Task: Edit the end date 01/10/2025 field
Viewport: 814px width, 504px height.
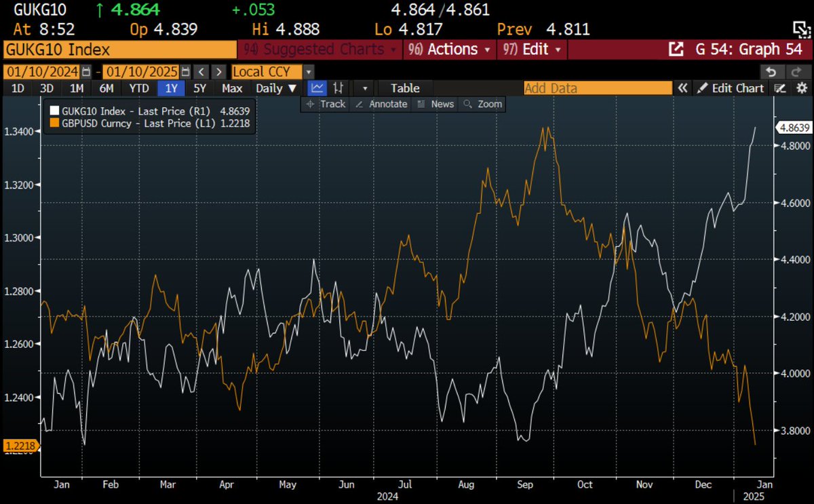Action: (140, 72)
